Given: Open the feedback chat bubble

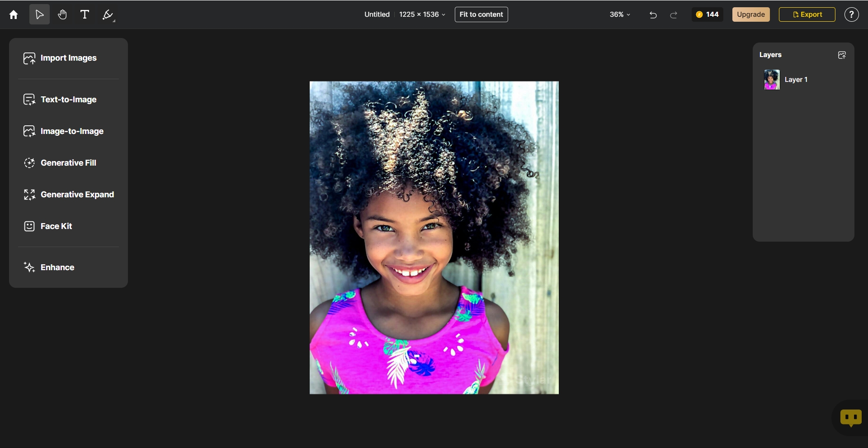Looking at the screenshot, I should [x=850, y=418].
